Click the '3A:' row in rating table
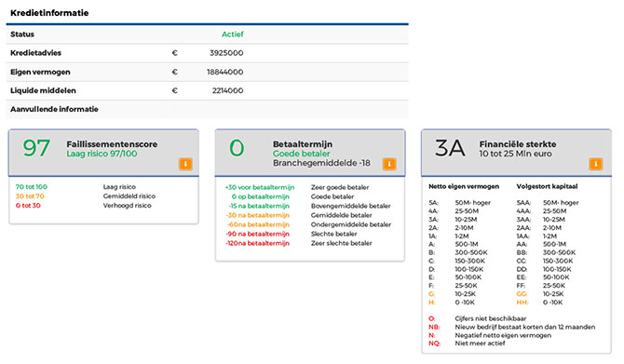Viewport: 624px width, 364px height. click(x=453, y=219)
